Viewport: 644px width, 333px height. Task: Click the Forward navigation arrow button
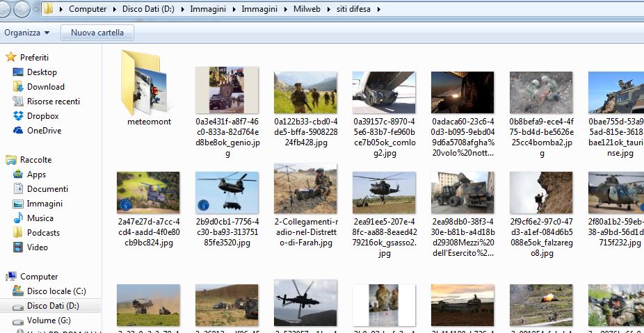22,10
